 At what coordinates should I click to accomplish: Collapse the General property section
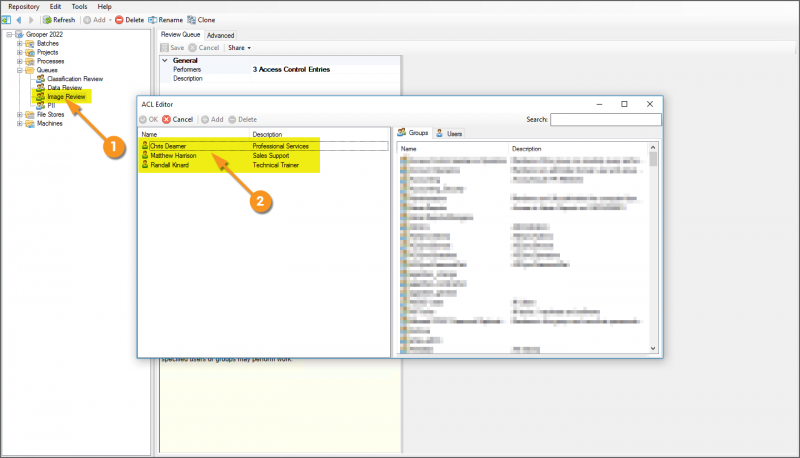[165, 60]
